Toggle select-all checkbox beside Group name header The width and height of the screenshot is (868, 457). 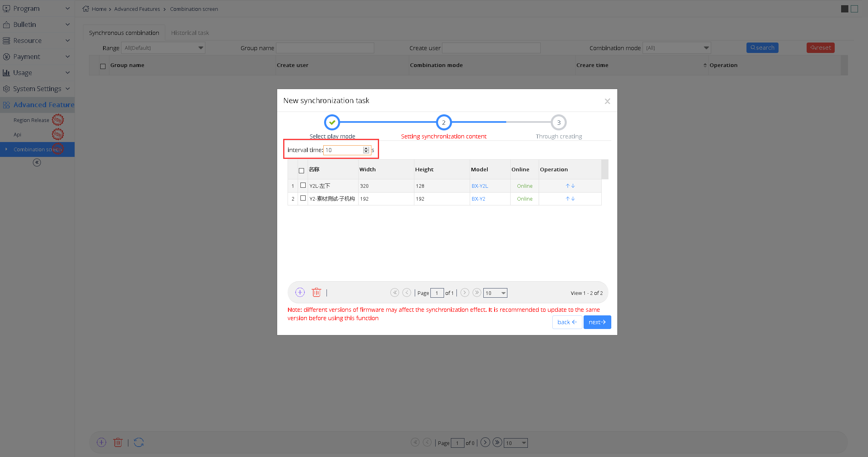point(103,66)
